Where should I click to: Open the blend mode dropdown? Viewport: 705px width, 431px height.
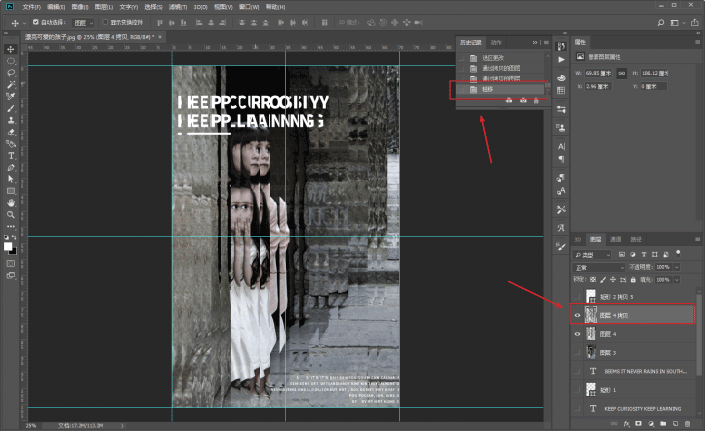pyautogui.click(x=599, y=267)
